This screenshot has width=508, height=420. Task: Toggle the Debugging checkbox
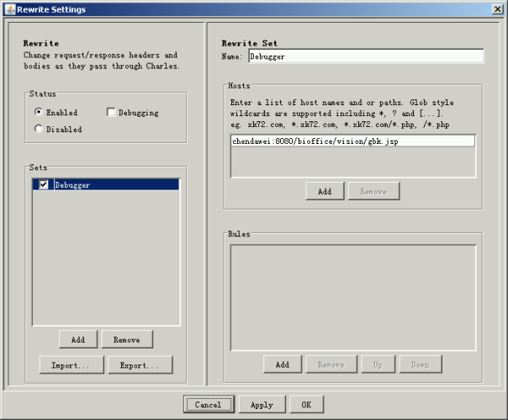pos(111,112)
